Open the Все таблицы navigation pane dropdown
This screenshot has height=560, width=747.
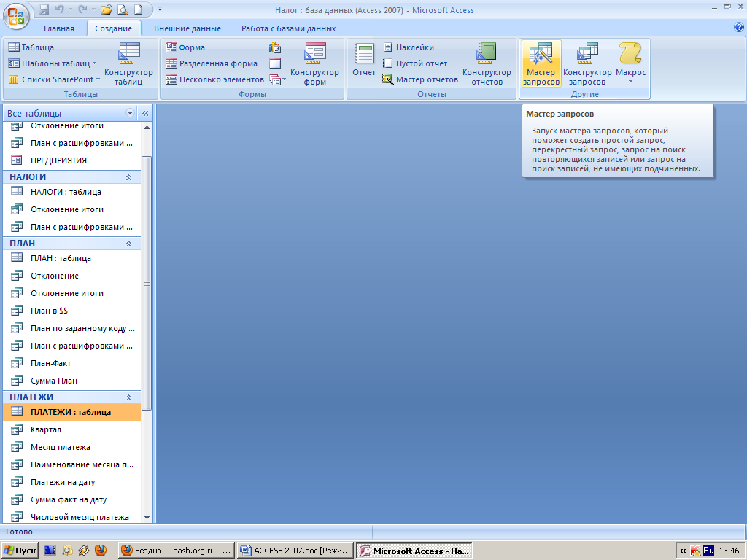coord(130,113)
